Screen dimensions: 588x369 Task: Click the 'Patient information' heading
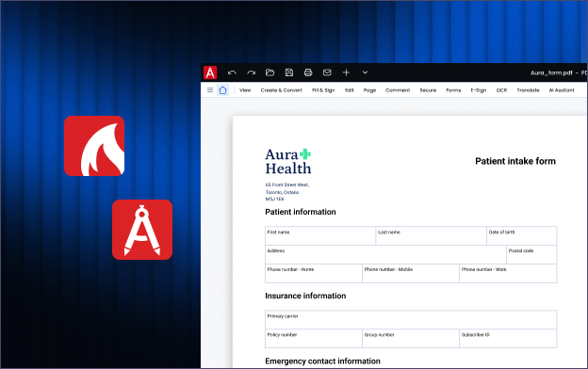(301, 212)
